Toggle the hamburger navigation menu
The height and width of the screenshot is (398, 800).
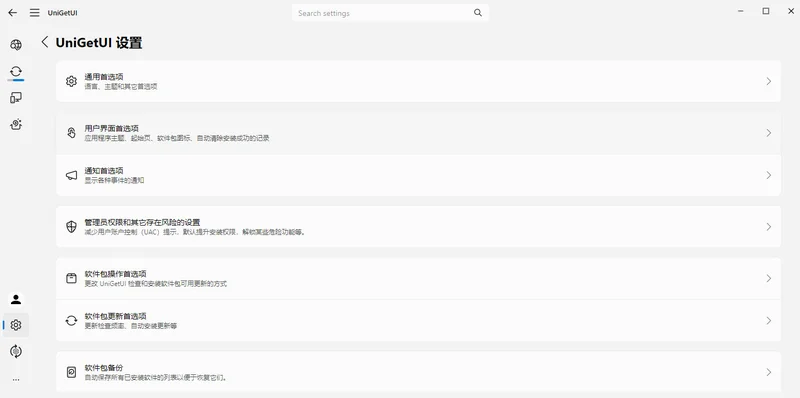coord(34,13)
